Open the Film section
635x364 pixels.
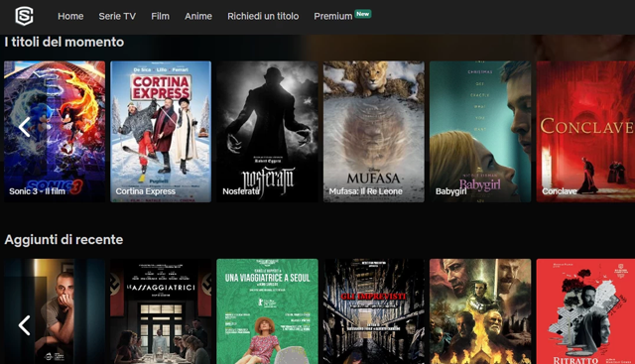coord(160,16)
